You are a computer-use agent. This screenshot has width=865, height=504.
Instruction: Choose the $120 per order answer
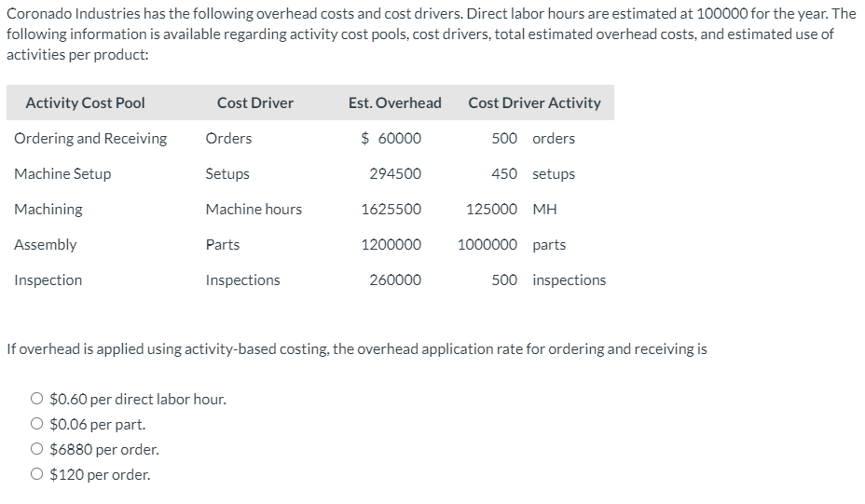click(x=37, y=474)
